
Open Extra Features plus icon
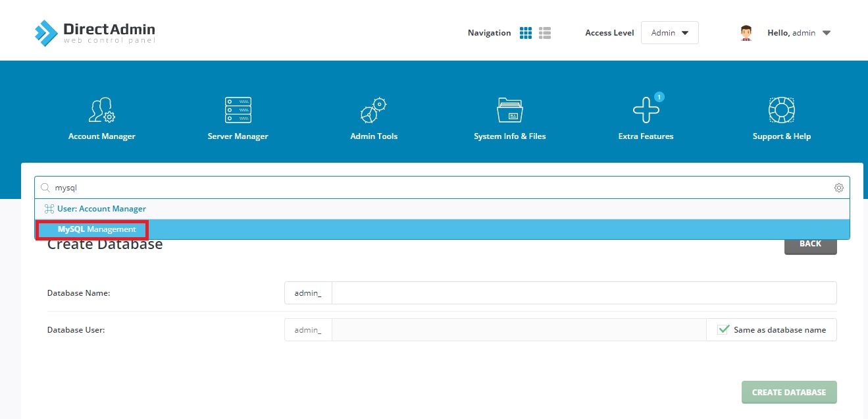click(646, 110)
